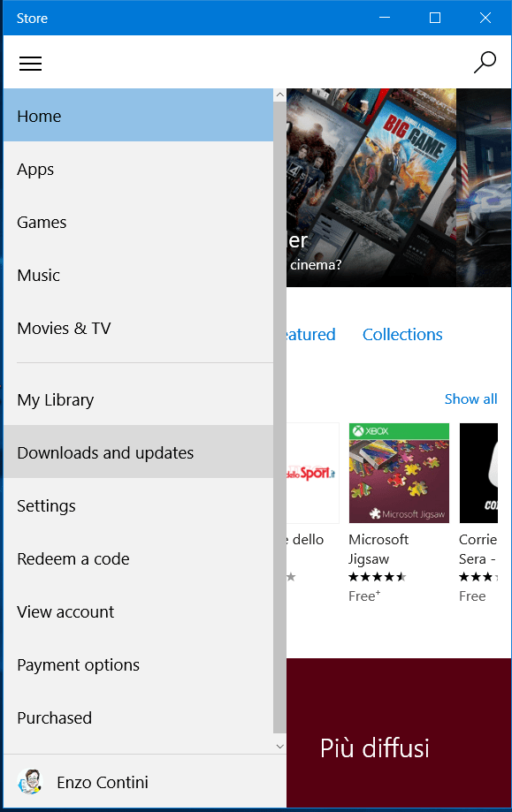
Task: Click the Enzo Contini account name
Action: 103,782
